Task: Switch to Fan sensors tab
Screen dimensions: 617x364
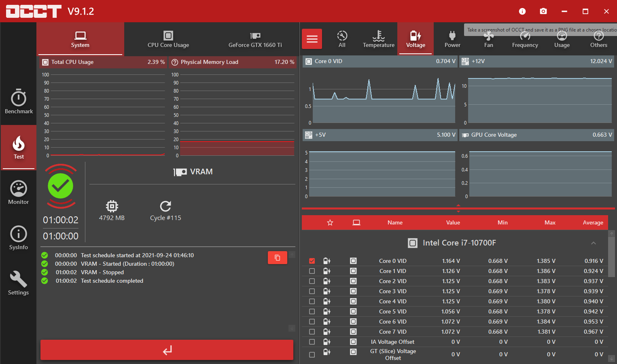Action: coord(489,39)
